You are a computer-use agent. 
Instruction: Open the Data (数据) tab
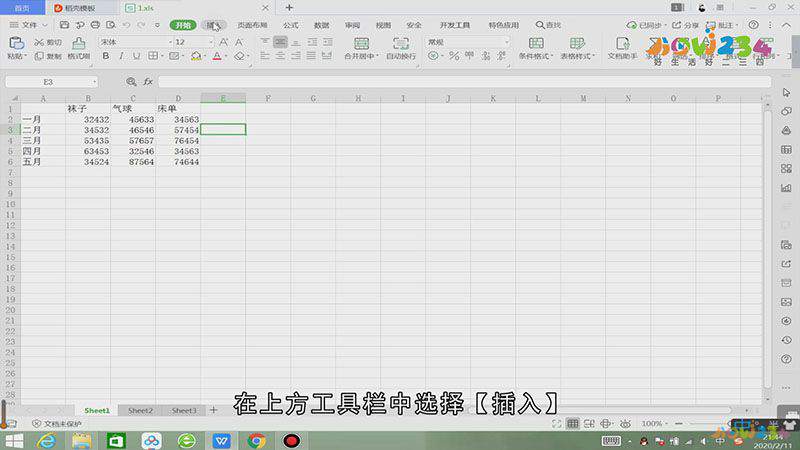pos(321,25)
